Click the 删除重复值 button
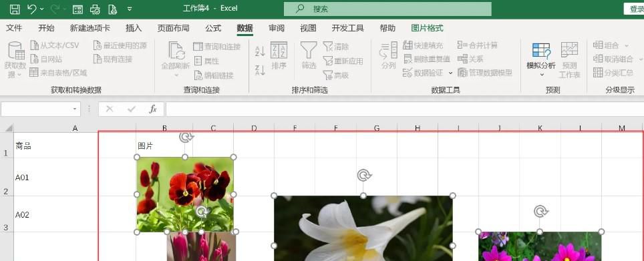644x261 pixels. point(427,59)
